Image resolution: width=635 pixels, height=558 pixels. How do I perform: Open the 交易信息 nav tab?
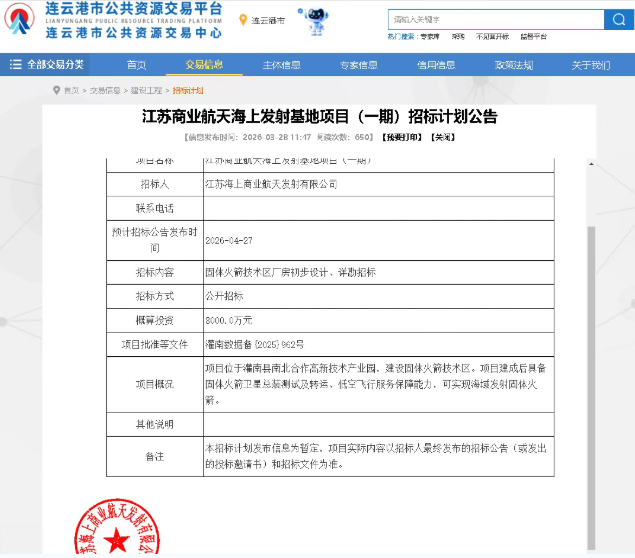204,64
